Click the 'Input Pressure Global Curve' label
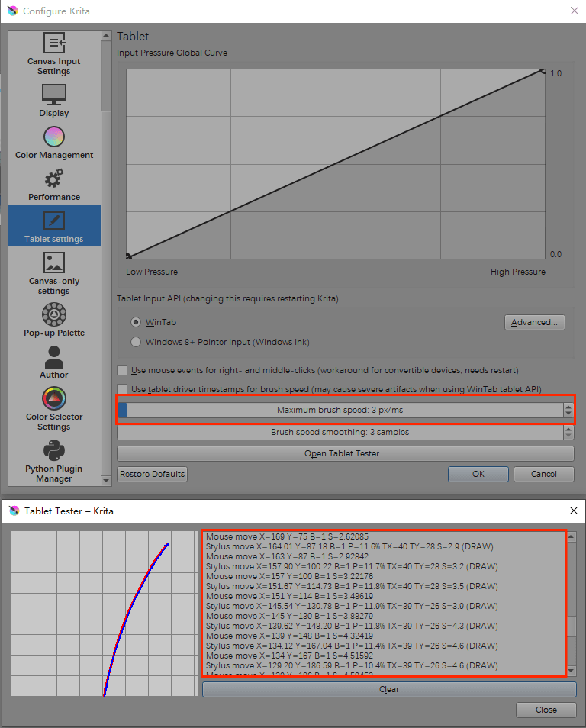 172,53
